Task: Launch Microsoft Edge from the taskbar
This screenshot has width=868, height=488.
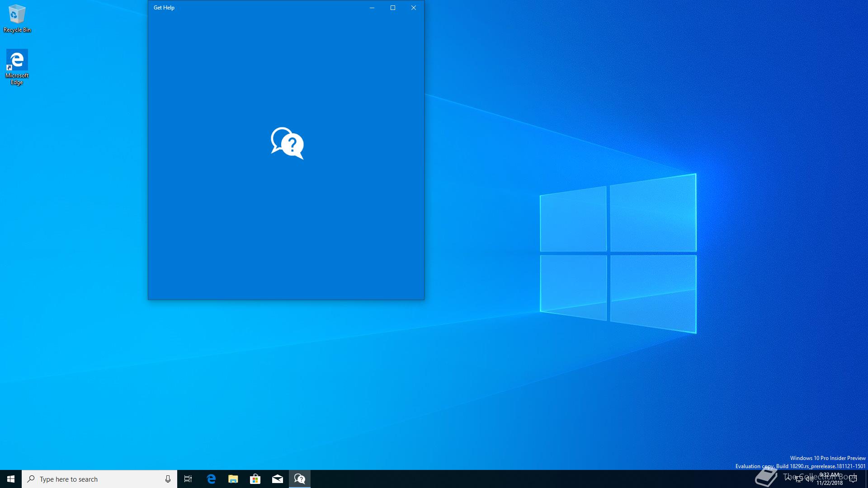Action: 211,479
